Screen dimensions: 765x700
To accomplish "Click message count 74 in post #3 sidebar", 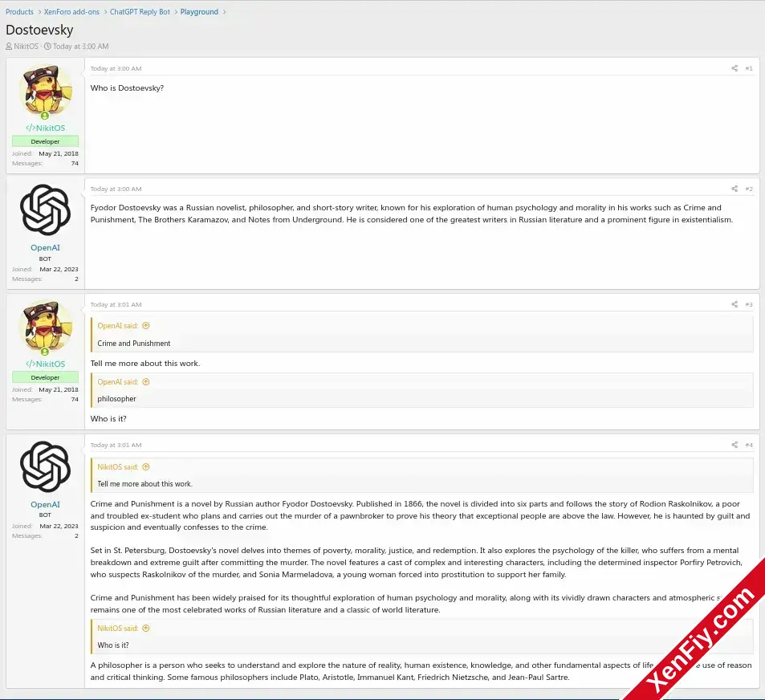I will point(75,400).
